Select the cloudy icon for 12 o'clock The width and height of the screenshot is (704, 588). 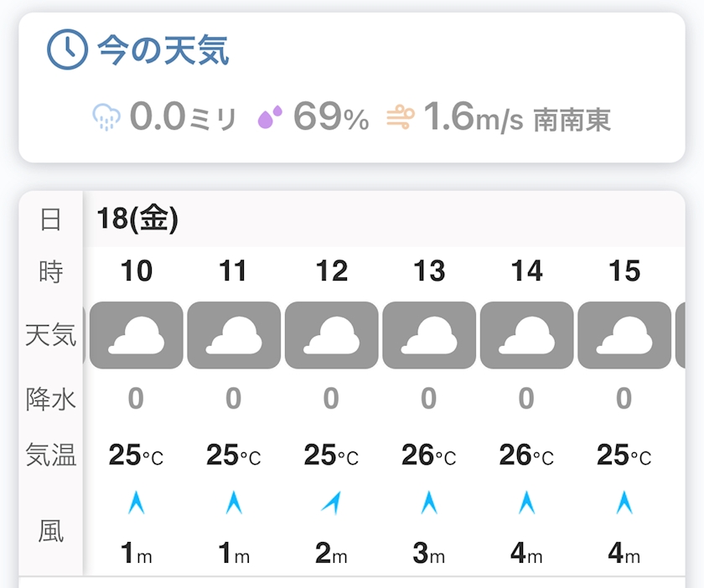click(331, 335)
